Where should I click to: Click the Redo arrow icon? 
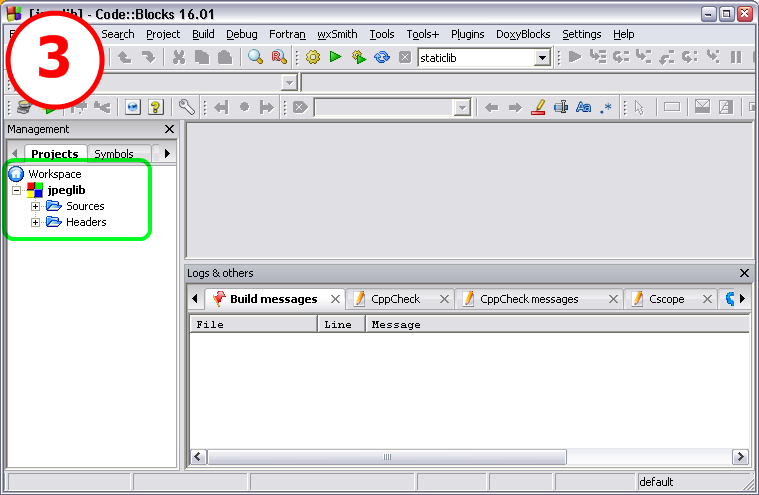(x=148, y=58)
